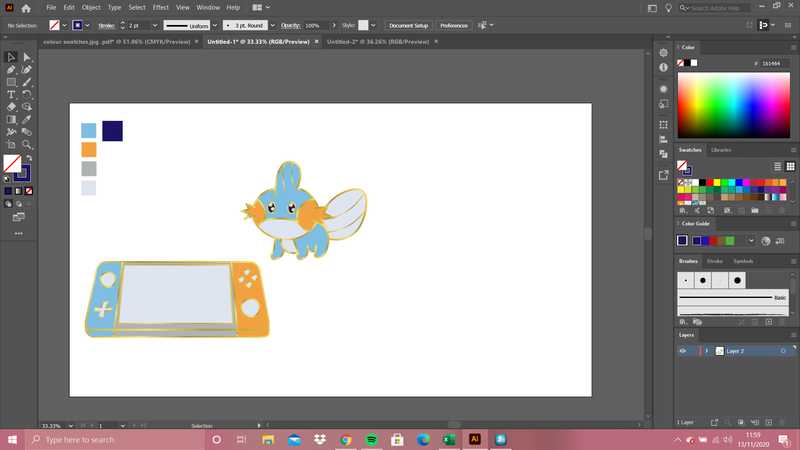This screenshot has height=450, width=800.
Task: Open stroke color dropdown in control bar
Action: [87, 25]
